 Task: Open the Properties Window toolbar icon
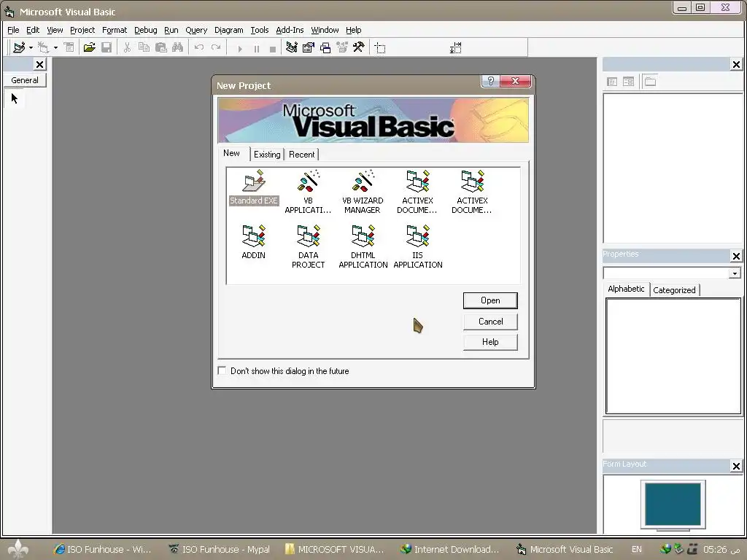(x=309, y=47)
